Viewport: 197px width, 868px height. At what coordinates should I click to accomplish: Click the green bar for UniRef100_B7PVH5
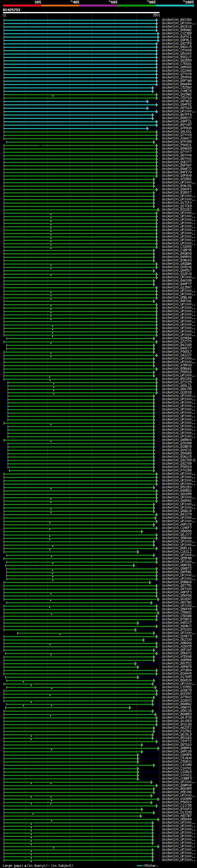[80, 142]
